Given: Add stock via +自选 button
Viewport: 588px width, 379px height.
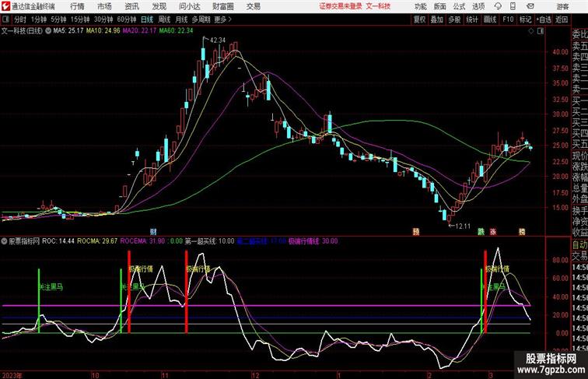Looking at the screenshot, I should point(544,19).
